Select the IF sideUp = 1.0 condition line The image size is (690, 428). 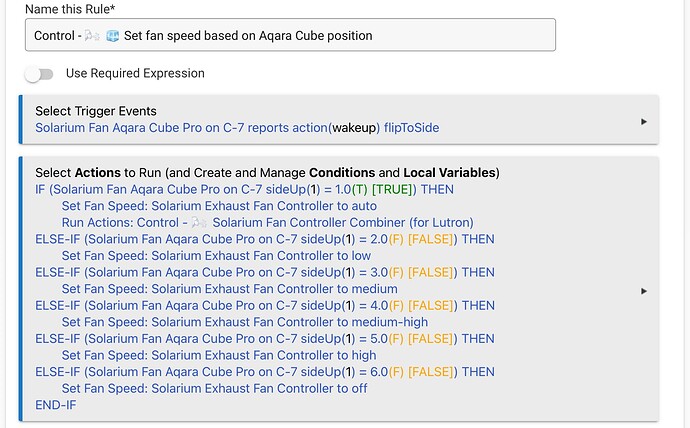coord(244,189)
